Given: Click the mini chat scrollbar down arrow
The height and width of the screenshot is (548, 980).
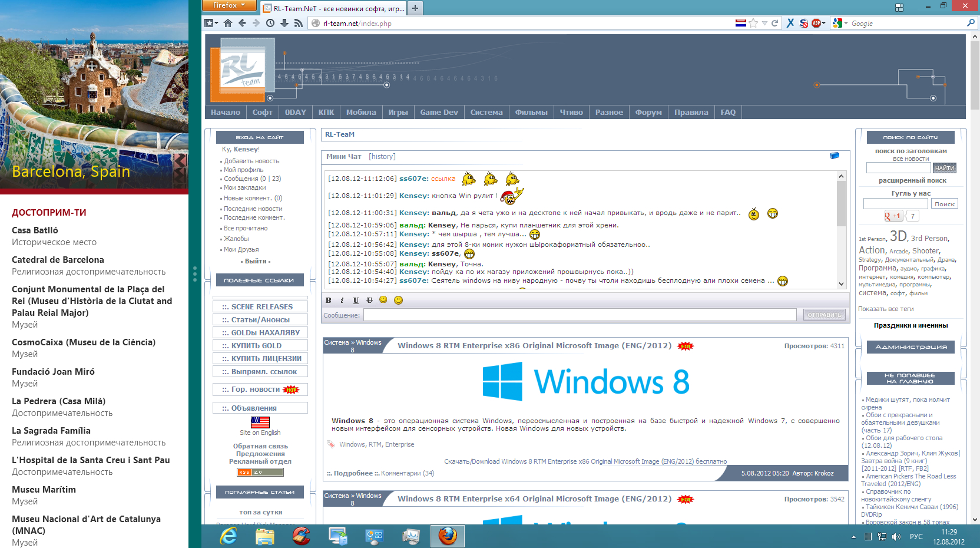Looking at the screenshot, I should point(841,283).
